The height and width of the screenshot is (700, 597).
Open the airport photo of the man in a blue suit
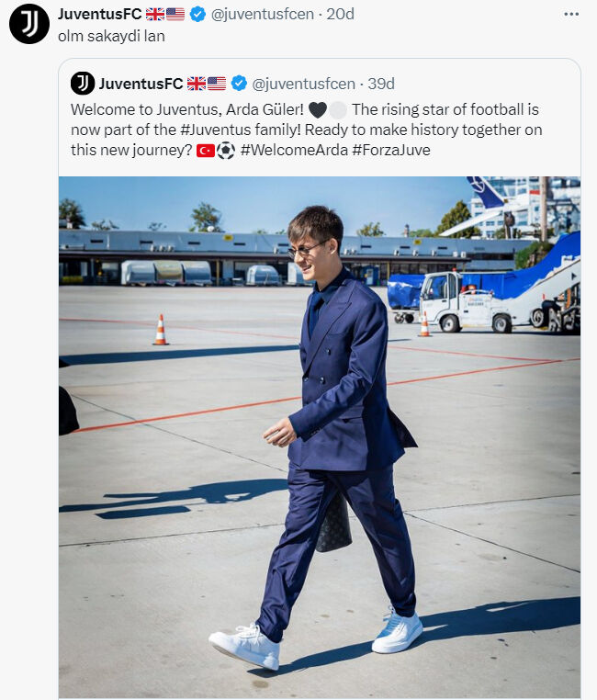[319, 436]
